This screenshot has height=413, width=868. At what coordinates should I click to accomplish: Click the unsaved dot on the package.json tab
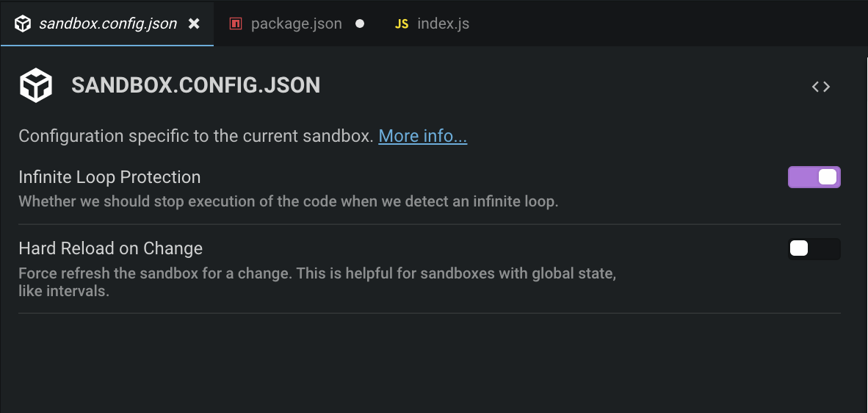point(360,24)
